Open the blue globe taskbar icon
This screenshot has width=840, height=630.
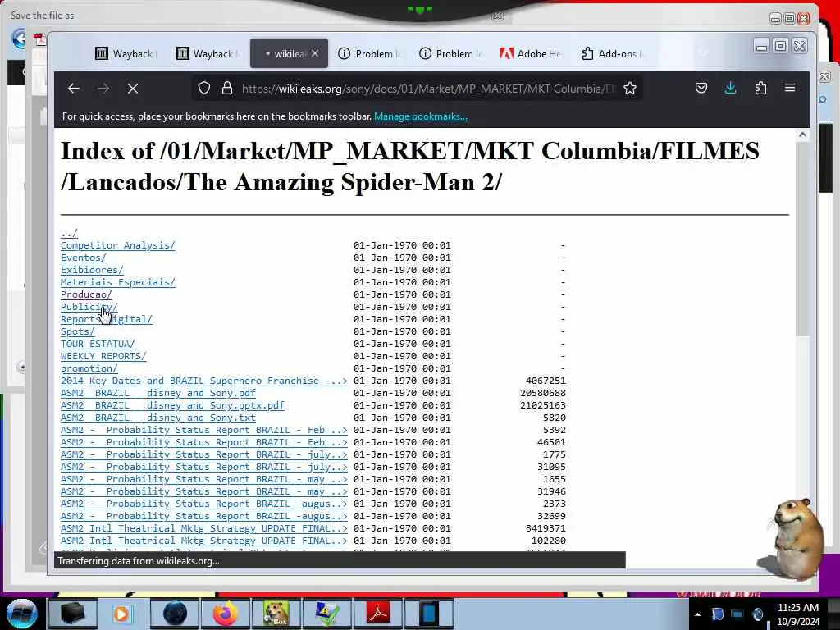coord(176,614)
